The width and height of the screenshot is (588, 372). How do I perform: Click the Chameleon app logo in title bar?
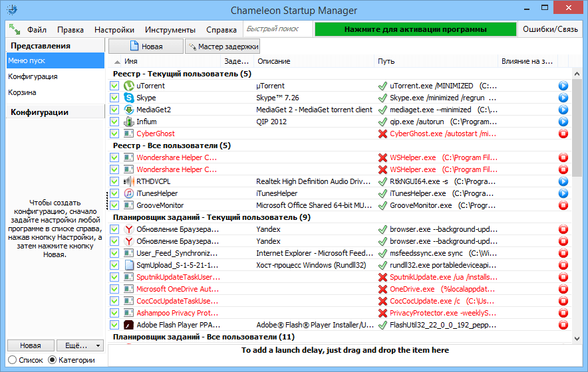point(12,10)
